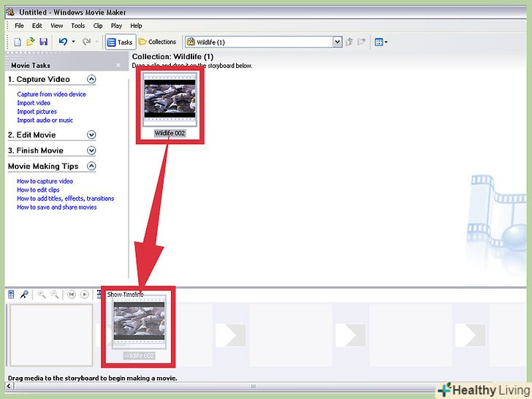Click the Save Project disk icon

[43, 42]
